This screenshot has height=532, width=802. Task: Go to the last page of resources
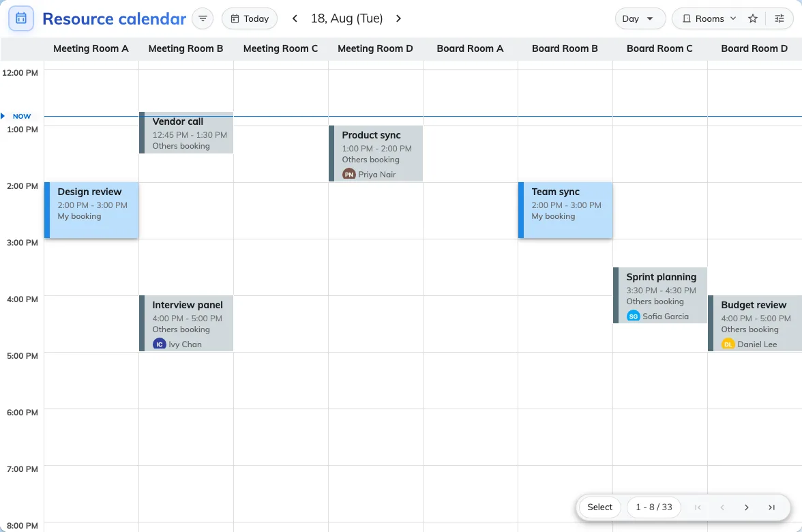coord(772,507)
